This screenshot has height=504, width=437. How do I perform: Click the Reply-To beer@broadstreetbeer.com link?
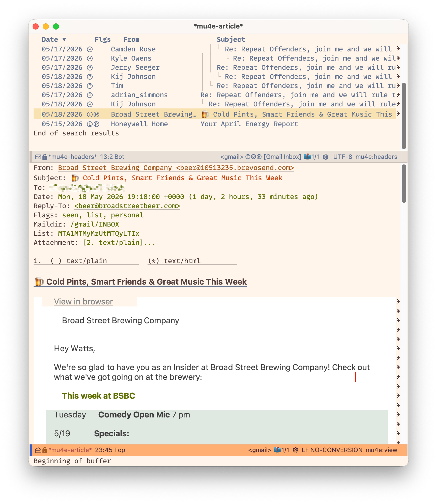[x=127, y=206]
